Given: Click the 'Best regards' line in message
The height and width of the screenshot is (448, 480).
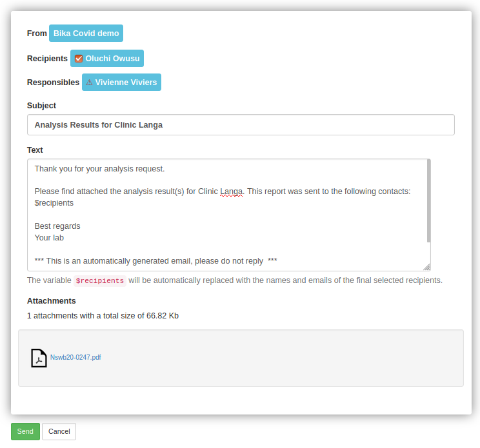Looking at the screenshot, I should 57,226.
